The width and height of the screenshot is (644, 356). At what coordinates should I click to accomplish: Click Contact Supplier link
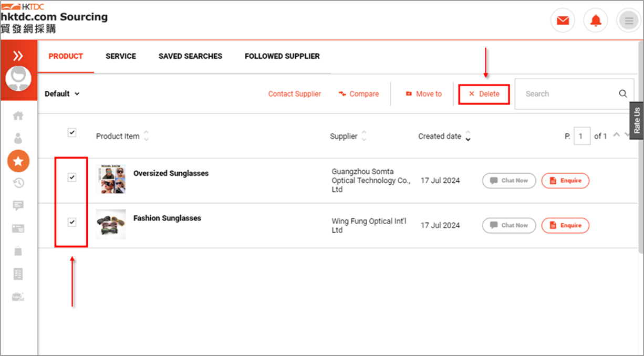click(295, 94)
